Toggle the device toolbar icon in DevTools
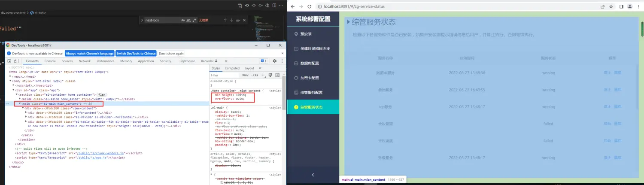644x185 pixels. [16, 61]
